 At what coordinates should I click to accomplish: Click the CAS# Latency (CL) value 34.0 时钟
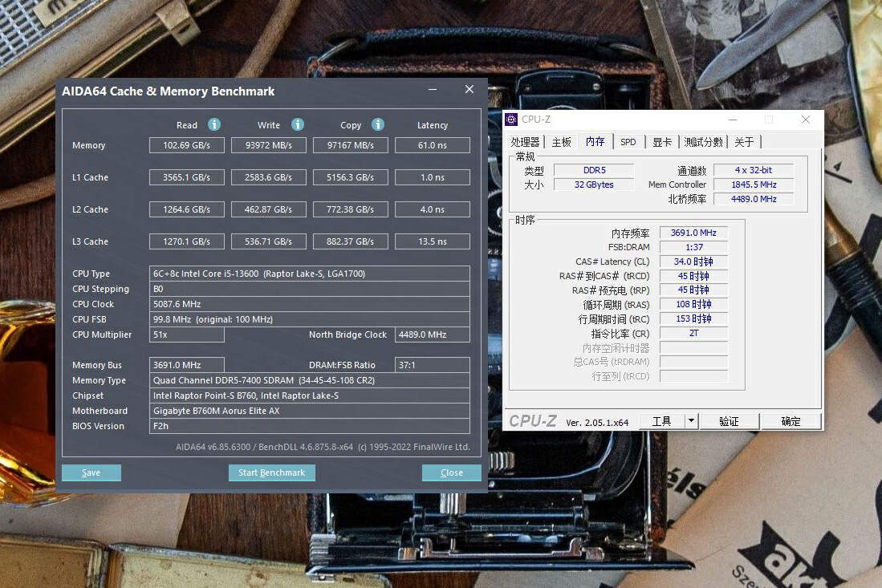(x=693, y=262)
